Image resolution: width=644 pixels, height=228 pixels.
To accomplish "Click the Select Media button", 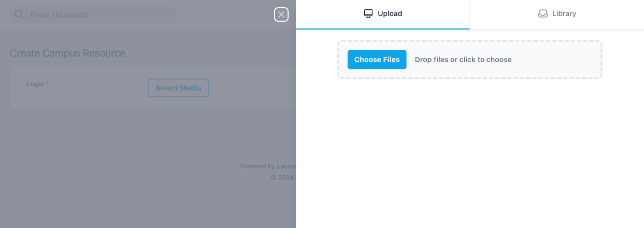I will (x=178, y=88).
